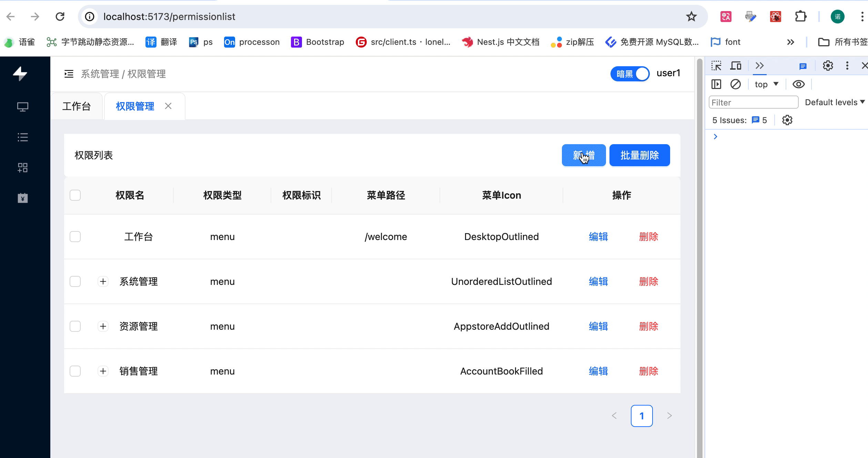The width and height of the screenshot is (868, 458).
Task: Toggle the 暗黑 dark mode switch
Action: (x=630, y=74)
